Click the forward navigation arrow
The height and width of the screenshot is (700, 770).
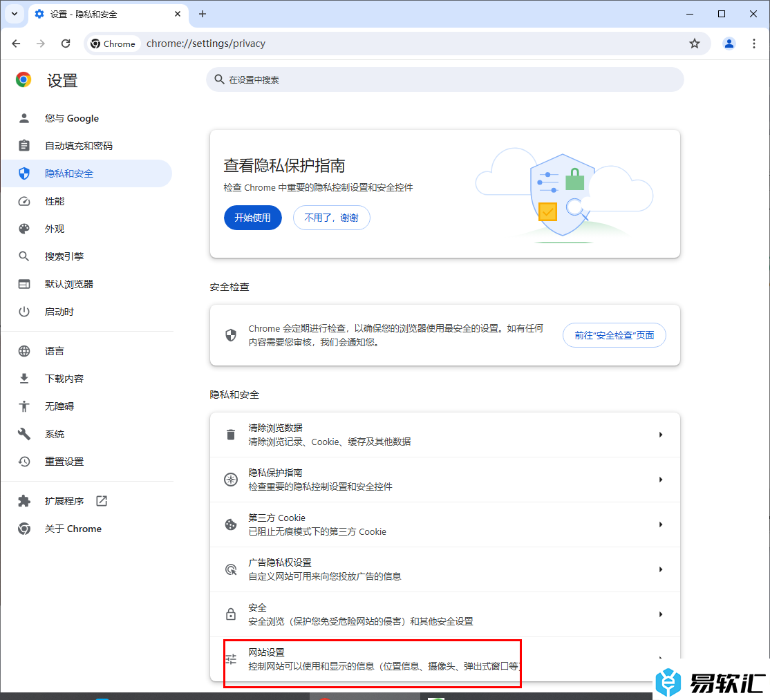tap(41, 44)
